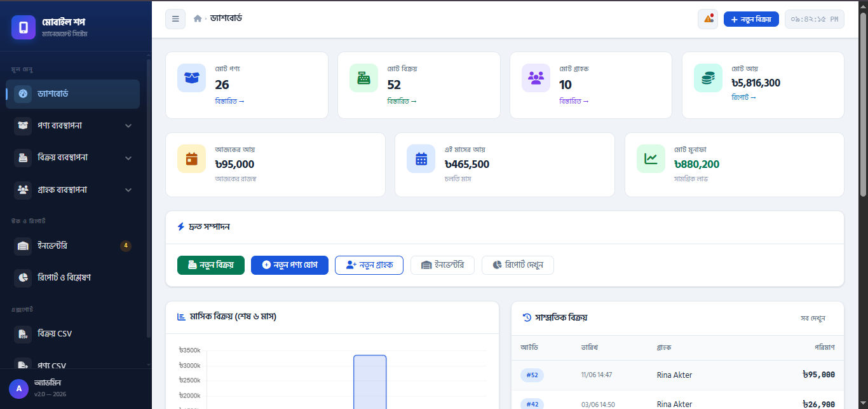Click the ইনভেন্টরি warehouse icon in sidebar
The image size is (868, 409).
pyautogui.click(x=23, y=246)
